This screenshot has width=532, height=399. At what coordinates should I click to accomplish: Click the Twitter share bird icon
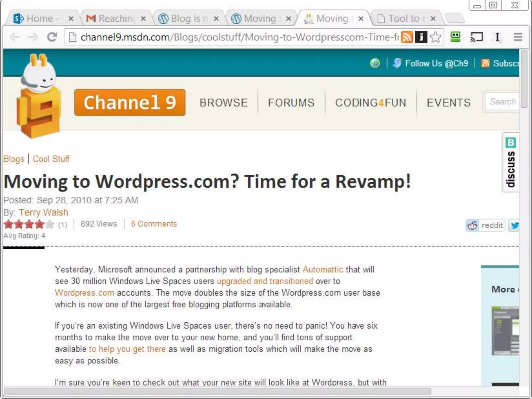515,225
